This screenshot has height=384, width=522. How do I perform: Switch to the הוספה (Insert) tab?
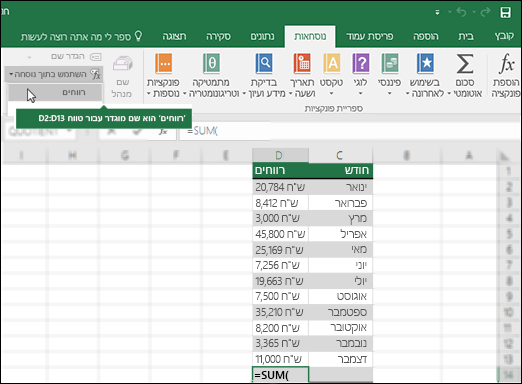426,36
